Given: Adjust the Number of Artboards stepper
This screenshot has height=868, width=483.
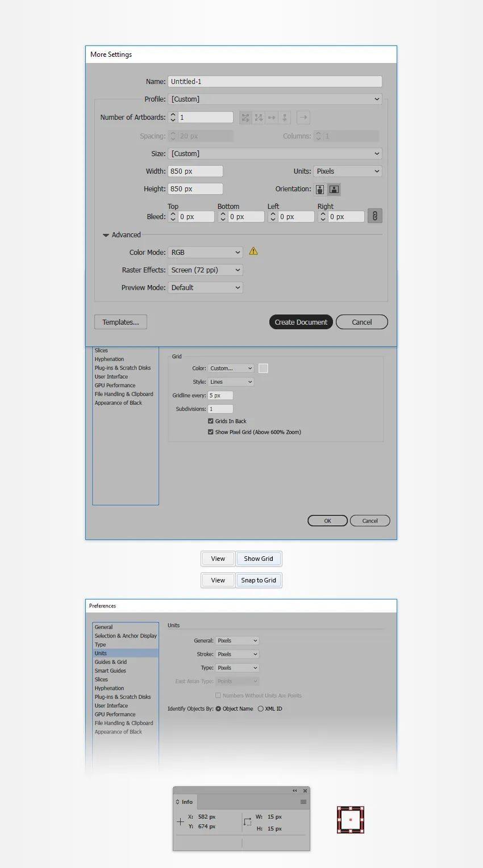Looking at the screenshot, I should coord(173,118).
